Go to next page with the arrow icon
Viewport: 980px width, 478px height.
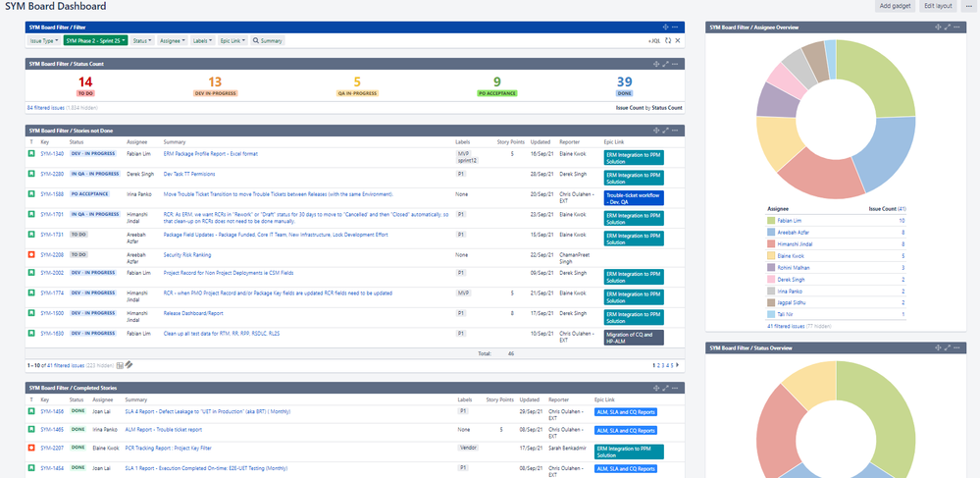pos(678,365)
